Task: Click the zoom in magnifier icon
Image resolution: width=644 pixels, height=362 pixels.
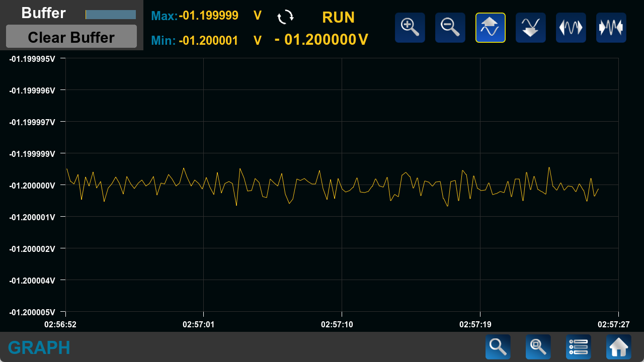Action: point(410,28)
